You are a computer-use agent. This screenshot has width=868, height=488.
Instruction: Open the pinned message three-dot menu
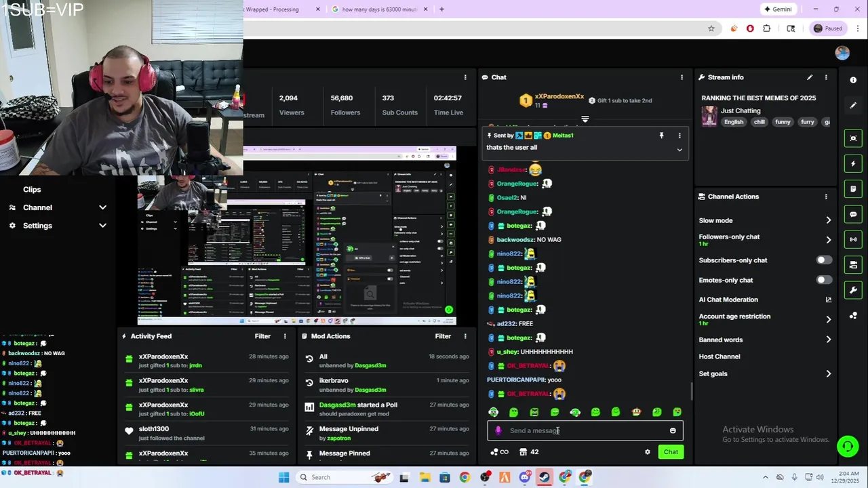coord(679,136)
